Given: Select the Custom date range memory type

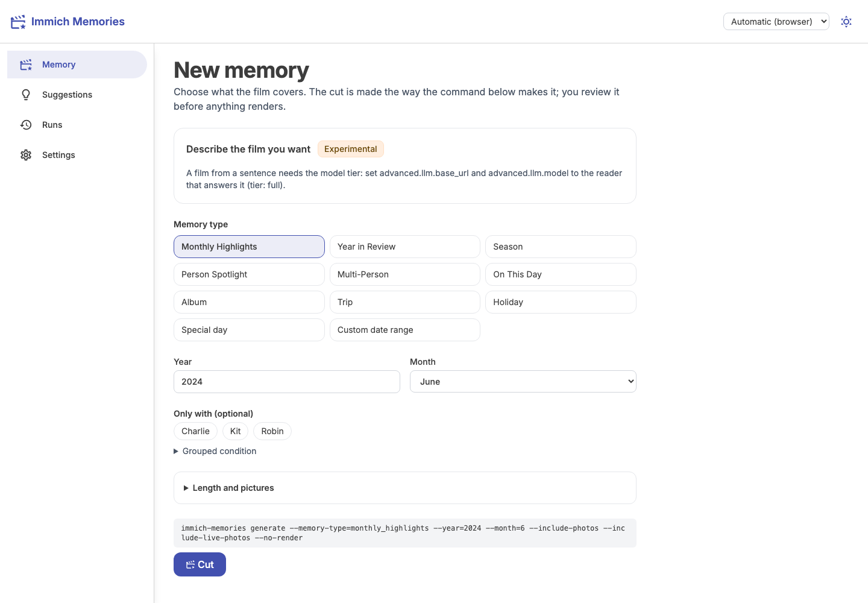Looking at the screenshot, I should pos(405,330).
